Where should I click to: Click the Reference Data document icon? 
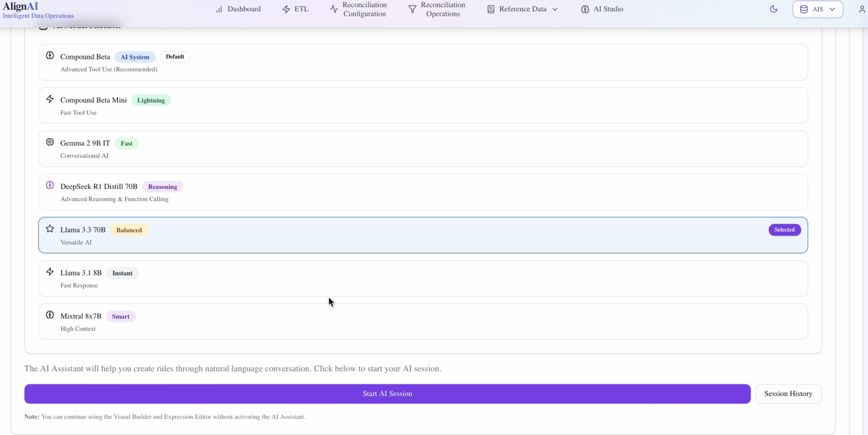pyautogui.click(x=491, y=9)
